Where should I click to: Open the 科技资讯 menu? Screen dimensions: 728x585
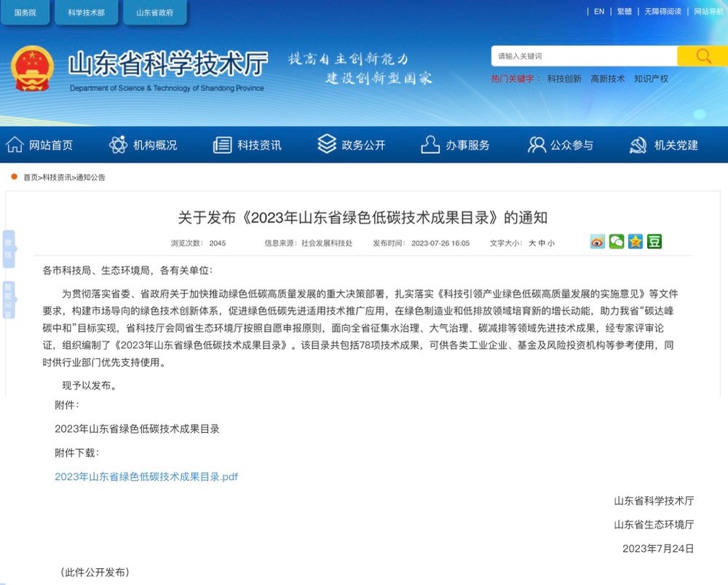click(x=248, y=145)
